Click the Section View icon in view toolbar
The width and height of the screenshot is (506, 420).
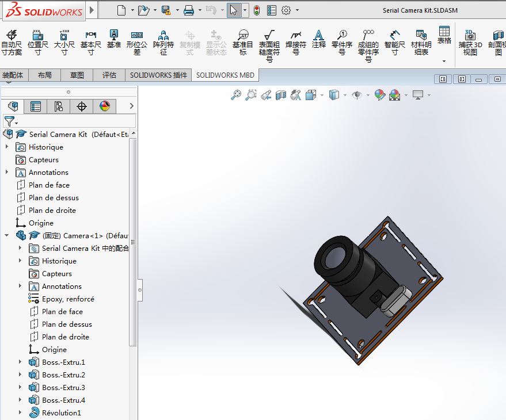coord(281,95)
